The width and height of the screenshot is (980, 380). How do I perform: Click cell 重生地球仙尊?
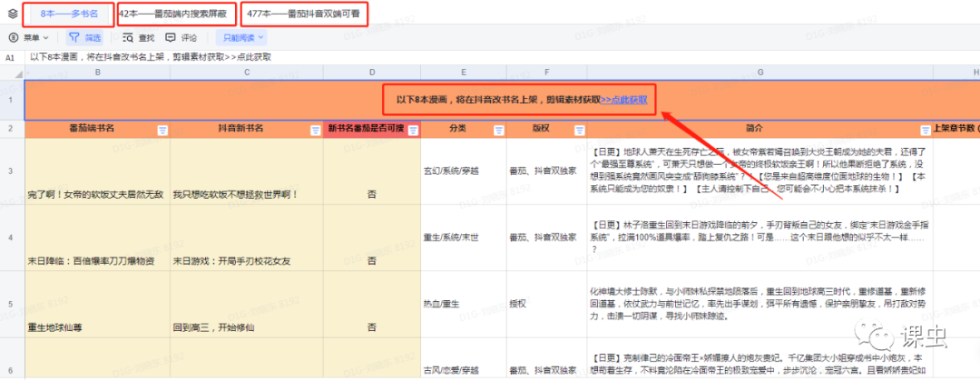pyautogui.click(x=97, y=305)
